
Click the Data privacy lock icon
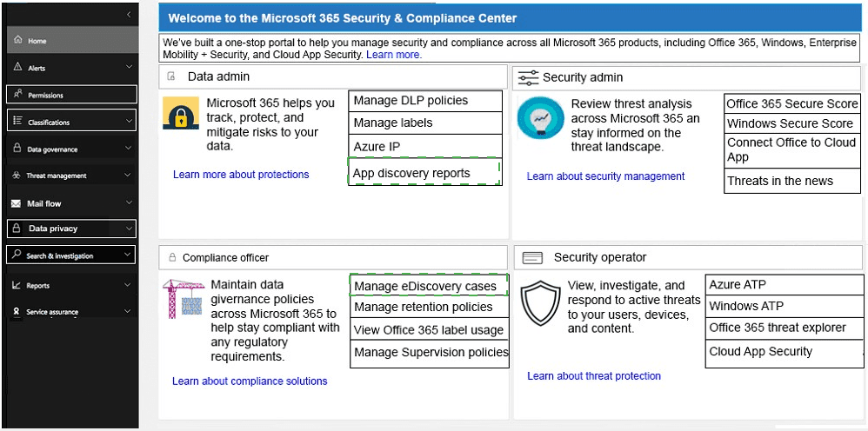[x=17, y=228]
